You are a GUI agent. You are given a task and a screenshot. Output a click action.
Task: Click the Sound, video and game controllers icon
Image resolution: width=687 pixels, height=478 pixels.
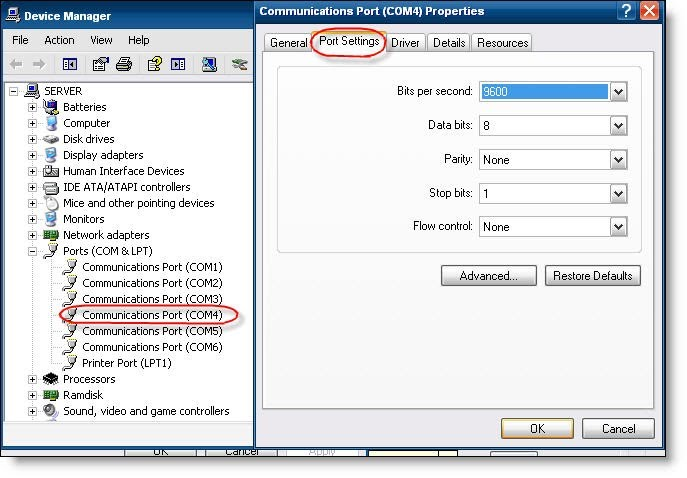click(51, 411)
